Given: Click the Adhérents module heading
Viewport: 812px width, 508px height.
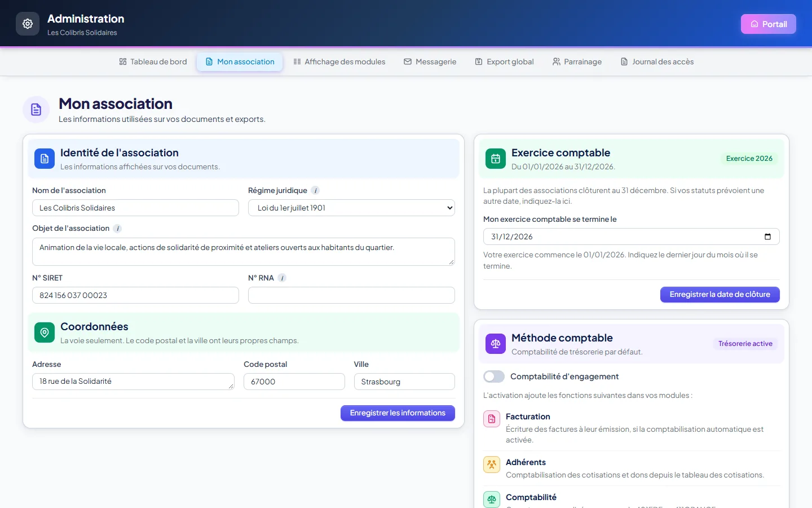Looking at the screenshot, I should [x=526, y=462].
